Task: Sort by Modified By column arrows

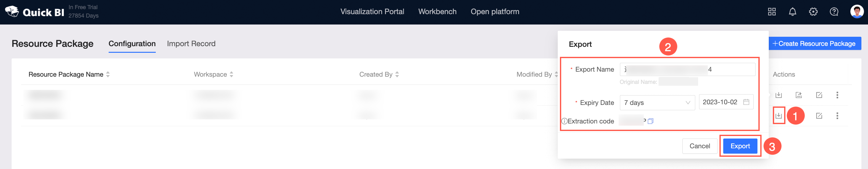Action: 556,74
